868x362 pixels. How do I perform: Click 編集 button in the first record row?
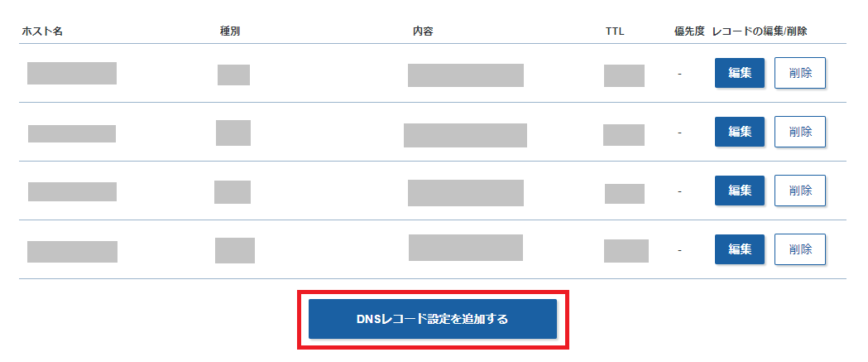[740, 73]
